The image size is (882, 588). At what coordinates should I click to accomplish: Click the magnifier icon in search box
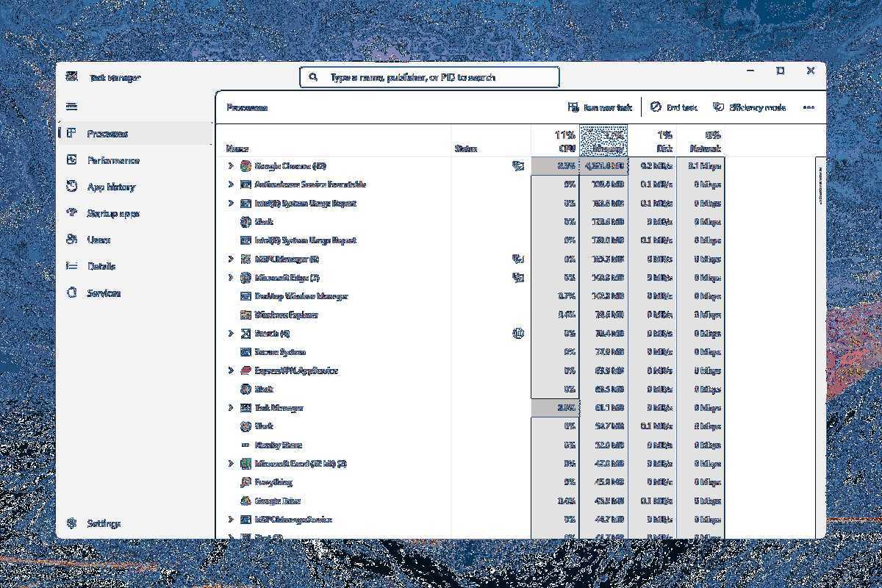click(x=313, y=77)
